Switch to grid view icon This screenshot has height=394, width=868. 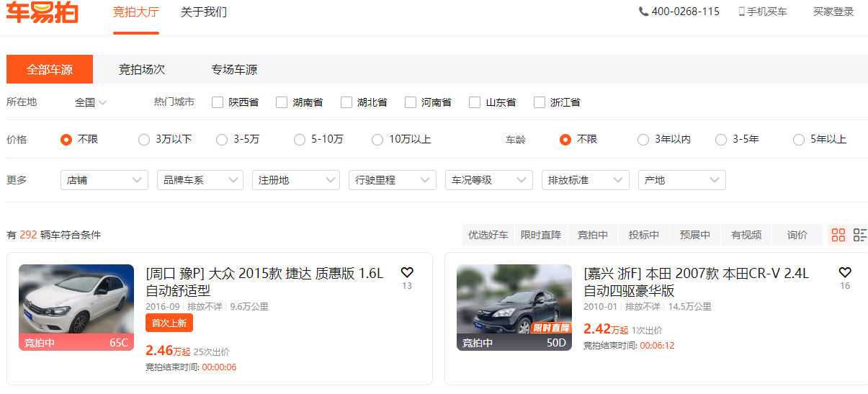(x=838, y=235)
